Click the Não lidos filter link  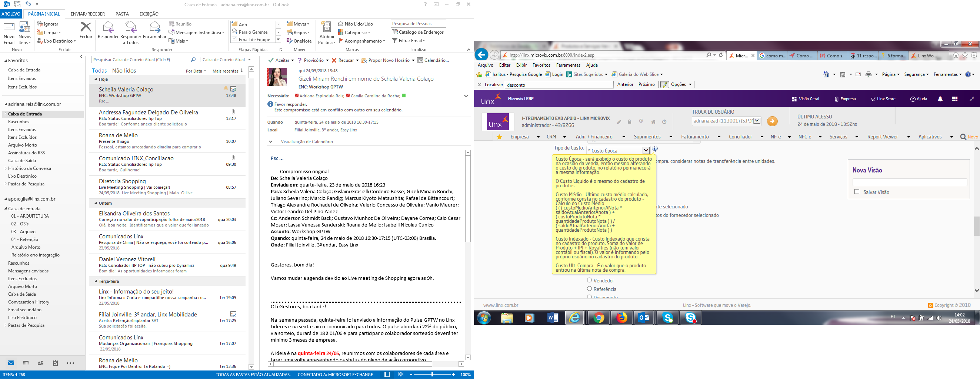pos(124,71)
